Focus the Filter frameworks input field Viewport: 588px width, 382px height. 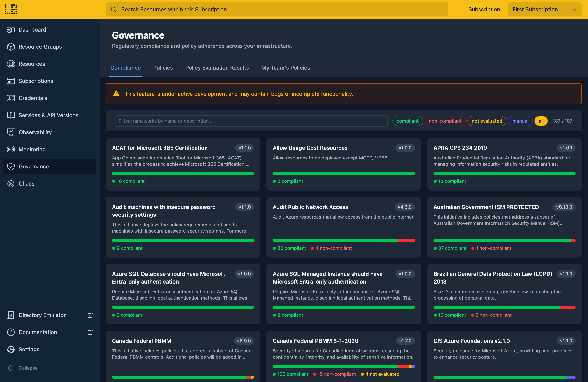tap(251, 121)
